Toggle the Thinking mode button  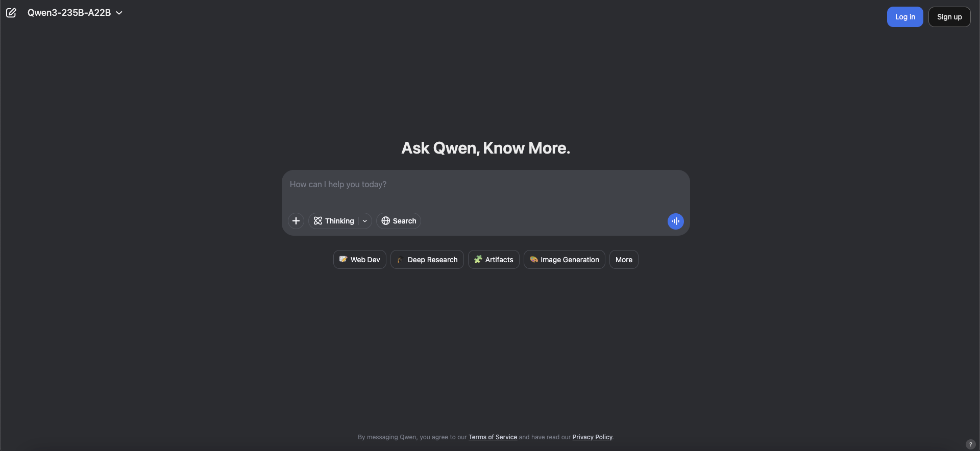(334, 221)
